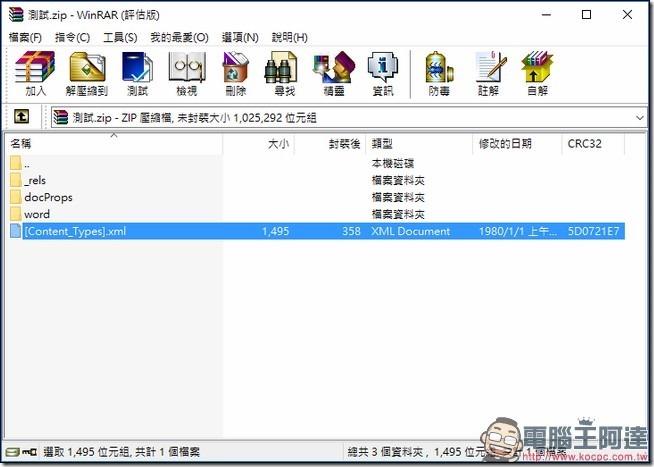Click the XML Document type cell
This screenshot has height=467, width=654.
[x=411, y=231]
